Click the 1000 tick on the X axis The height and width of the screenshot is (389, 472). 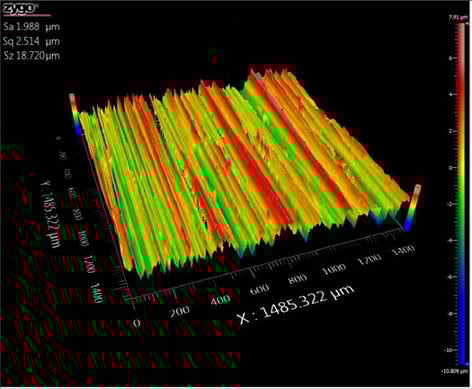[334, 269]
